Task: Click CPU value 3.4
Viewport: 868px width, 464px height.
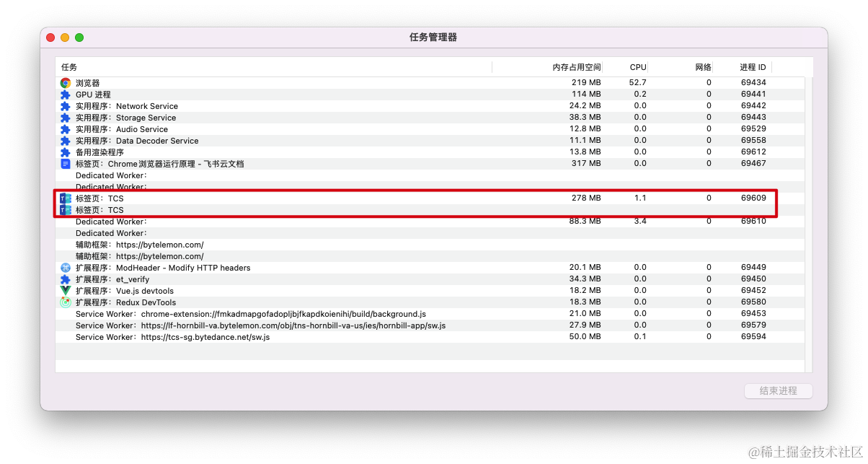Action: click(x=640, y=222)
